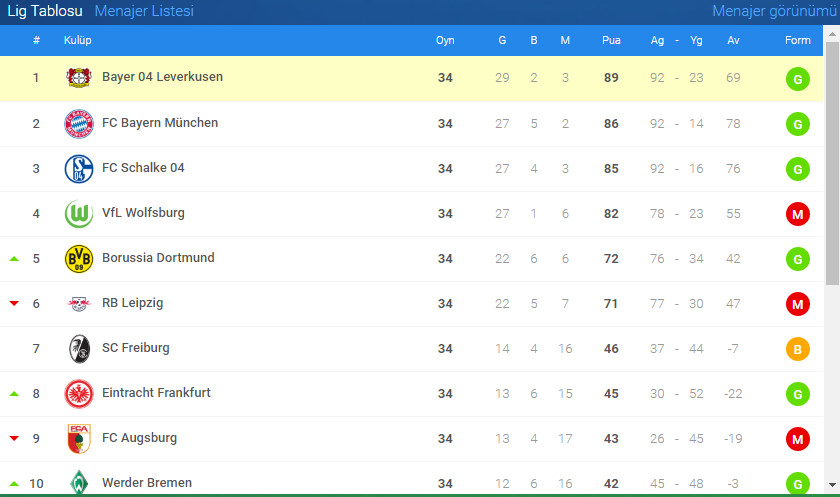Screen dimensions: 840x497
Task: Click the VfL Wolfsburg logo icon
Action: 78,214
